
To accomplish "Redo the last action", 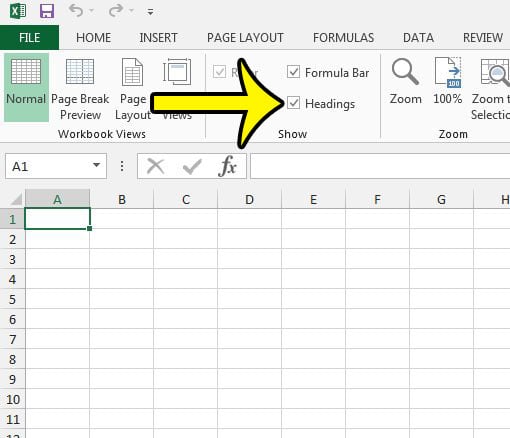I will (x=116, y=11).
